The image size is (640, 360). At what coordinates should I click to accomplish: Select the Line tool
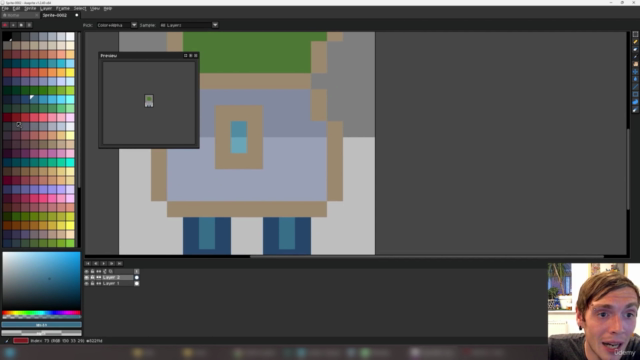[x=635, y=87]
